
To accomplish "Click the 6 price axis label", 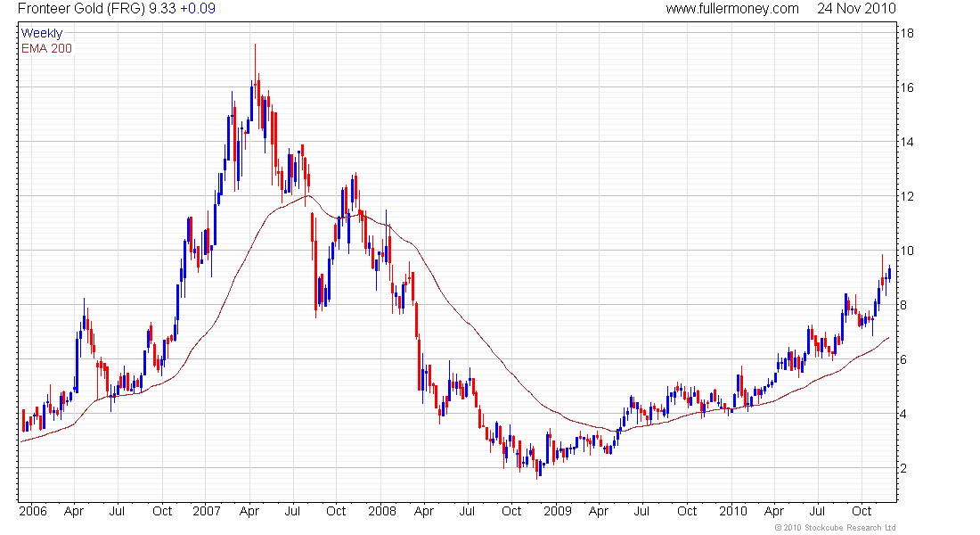I will [x=903, y=360].
